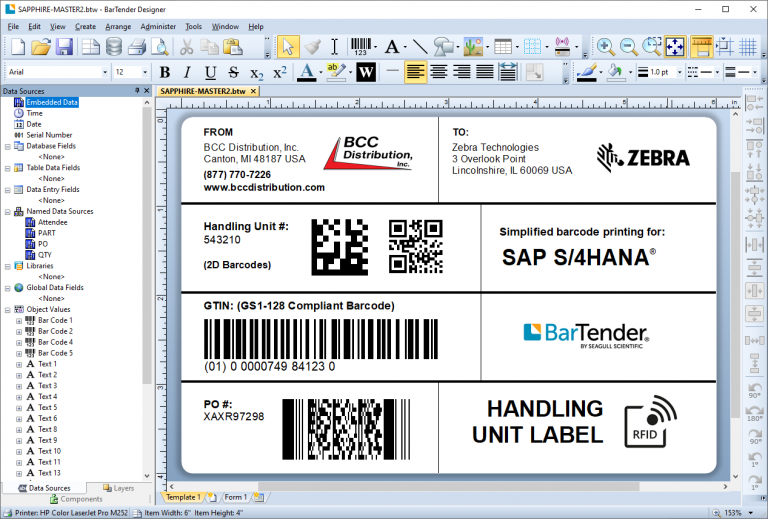Toggle Underline text formatting

pyautogui.click(x=210, y=72)
